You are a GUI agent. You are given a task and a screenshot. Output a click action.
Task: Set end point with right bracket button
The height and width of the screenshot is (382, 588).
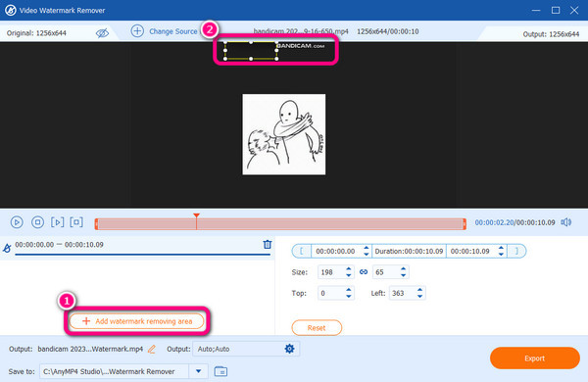(x=516, y=251)
